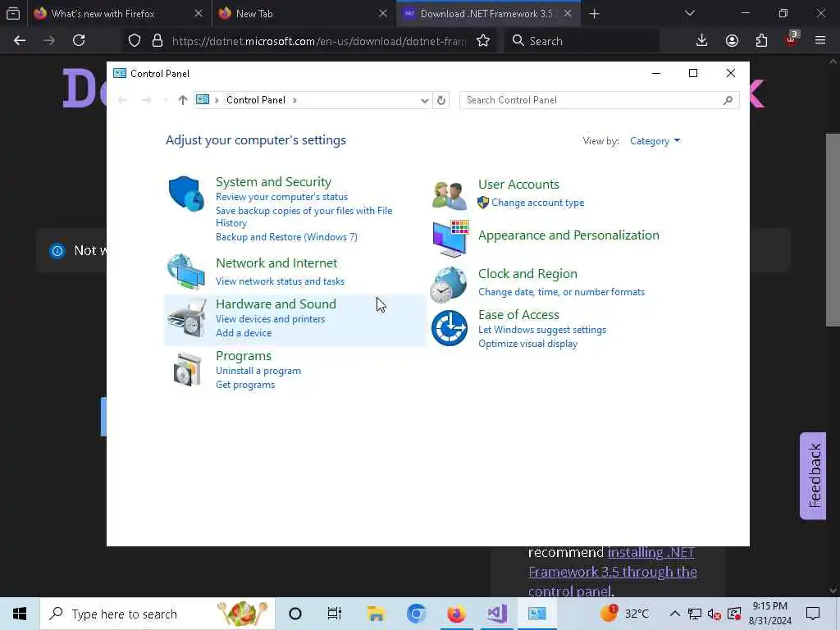Image resolution: width=840 pixels, height=630 pixels.
Task: Open the weather widget showing 32°C
Action: click(624, 614)
